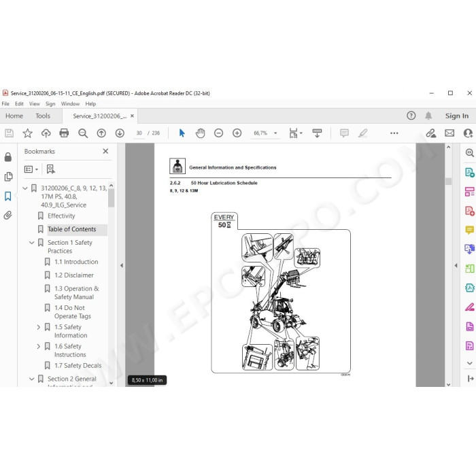476x476 pixels.
Task: Open 1.3 Operation & Safety Manual bookmark
Action: click(x=76, y=292)
